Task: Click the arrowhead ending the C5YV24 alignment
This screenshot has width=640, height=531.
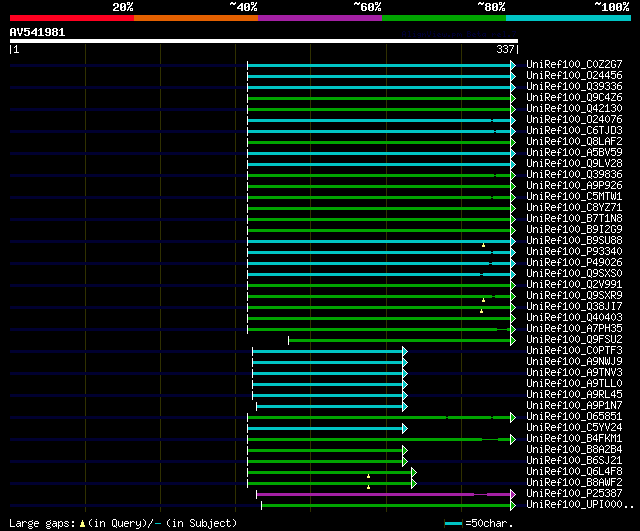Action: [405, 427]
